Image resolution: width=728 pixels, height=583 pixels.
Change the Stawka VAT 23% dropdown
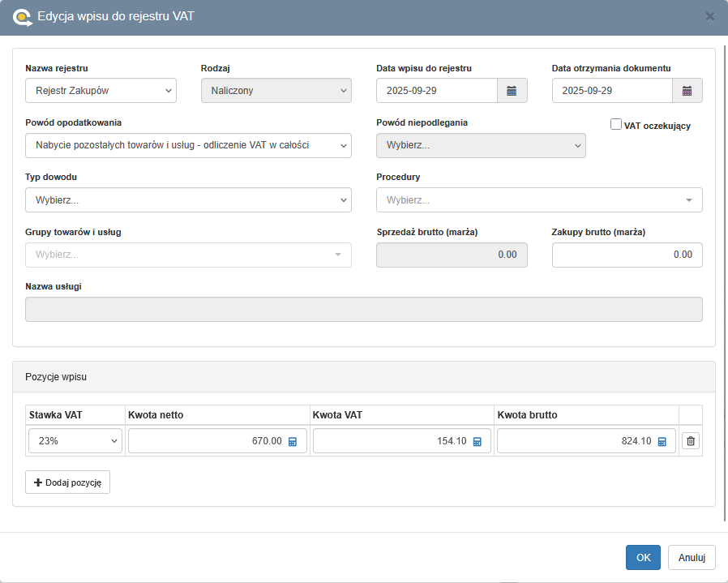[x=75, y=441]
